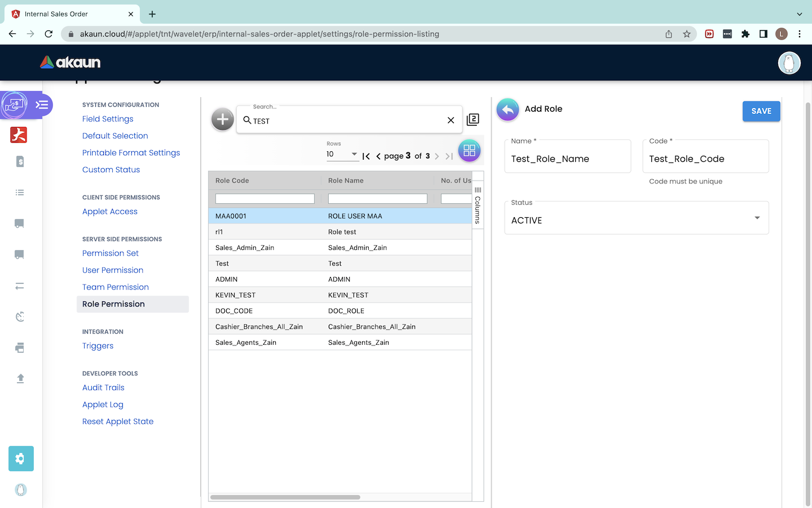
Task: Go to the first page of results
Action: click(366, 156)
